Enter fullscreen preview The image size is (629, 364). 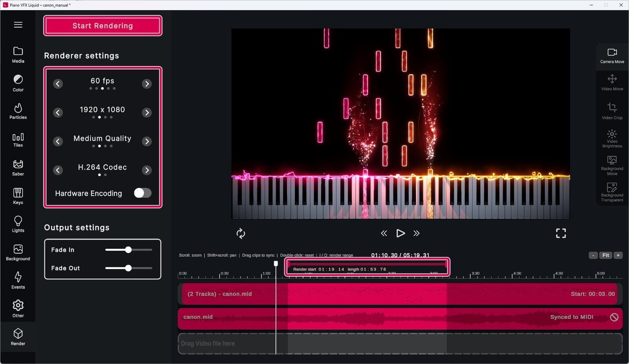coord(561,233)
